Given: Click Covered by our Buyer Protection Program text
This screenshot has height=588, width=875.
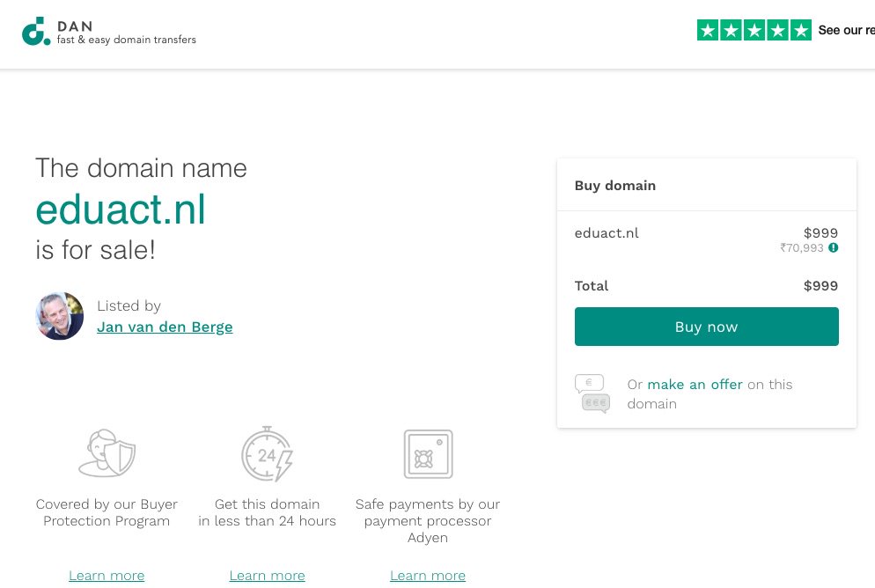Looking at the screenshot, I should tap(107, 512).
